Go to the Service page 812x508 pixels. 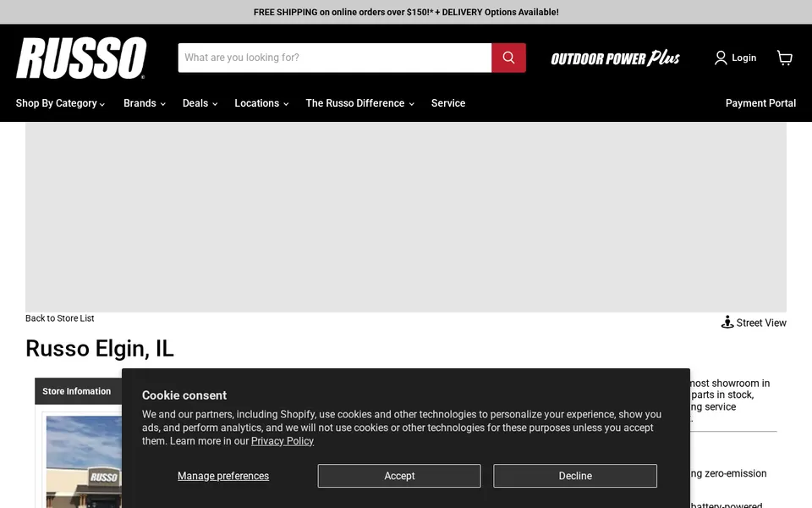pyautogui.click(x=448, y=103)
